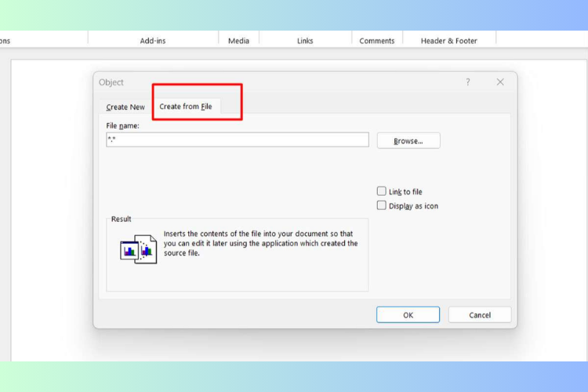Click the Header & Footer group label
Screen dimensions: 588x392
coord(449,41)
